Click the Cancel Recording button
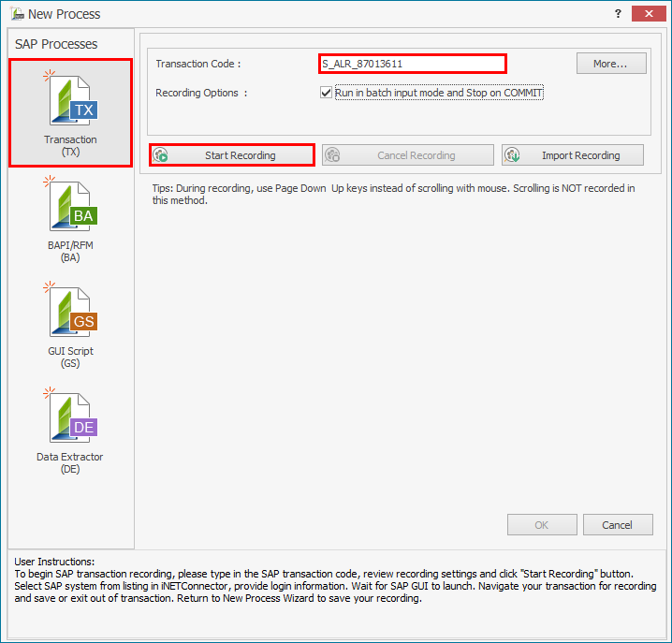This screenshot has height=643, width=672. pos(408,155)
